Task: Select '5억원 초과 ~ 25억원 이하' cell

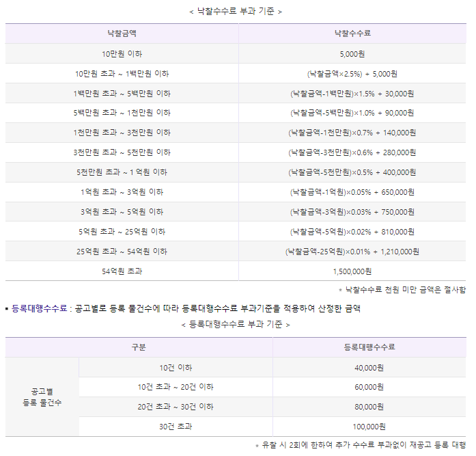Action: click(x=122, y=232)
